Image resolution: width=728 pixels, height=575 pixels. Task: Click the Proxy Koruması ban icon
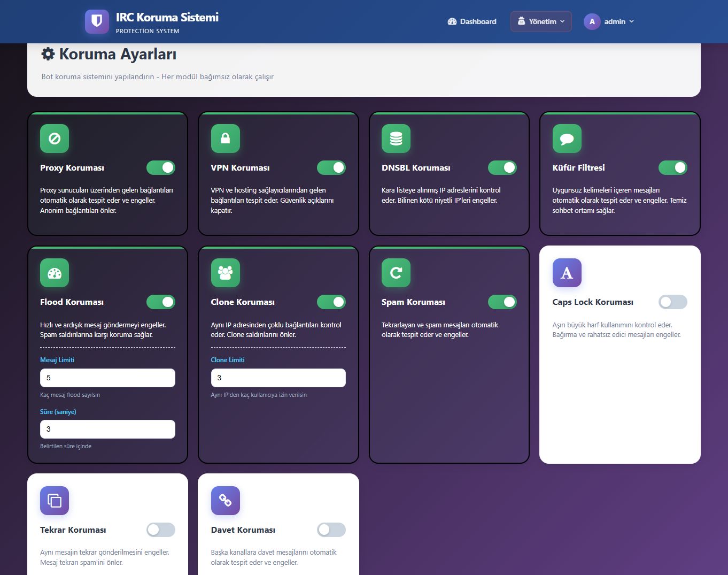pyautogui.click(x=55, y=139)
